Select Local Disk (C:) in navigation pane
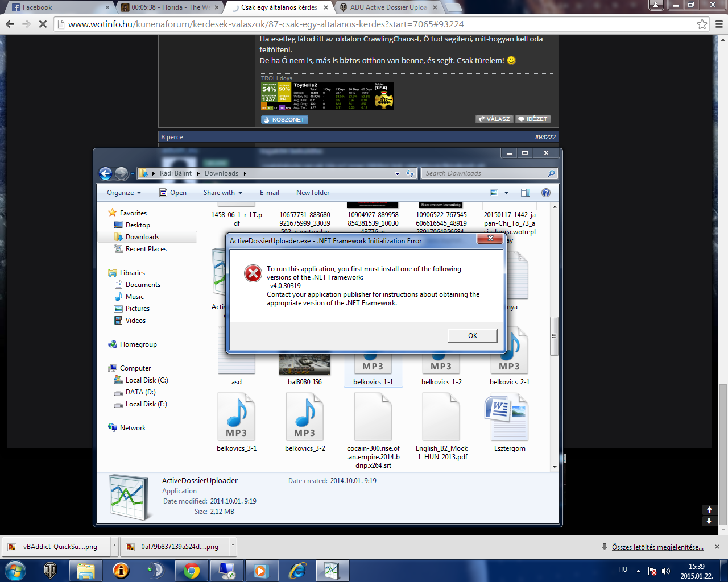This screenshot has height=582, width=728. 146,380
